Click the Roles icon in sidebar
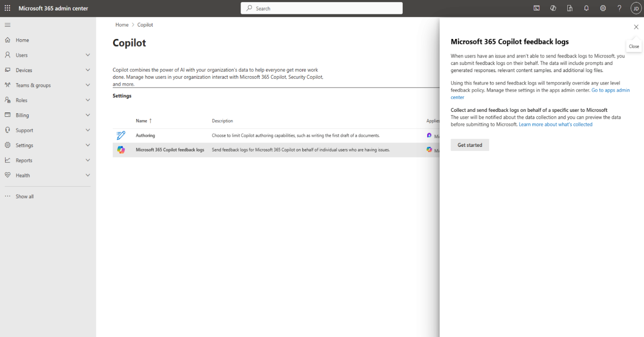Image resolution: width=644 pixels, height=337 pixels. pos(8,100)
